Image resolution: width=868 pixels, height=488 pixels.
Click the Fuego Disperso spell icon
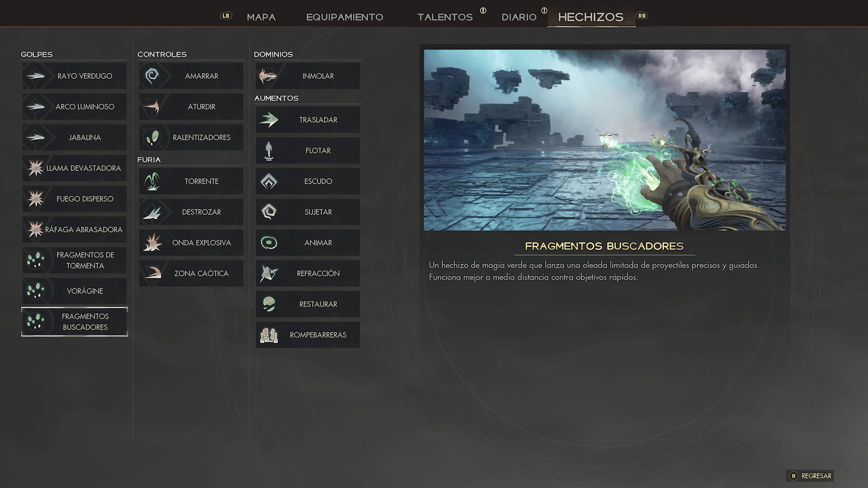coord(35,199)
